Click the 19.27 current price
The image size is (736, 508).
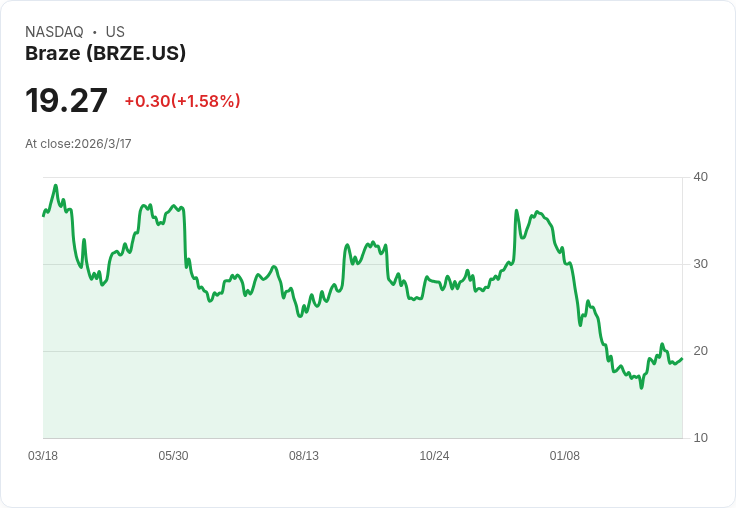tap(66, 100)
